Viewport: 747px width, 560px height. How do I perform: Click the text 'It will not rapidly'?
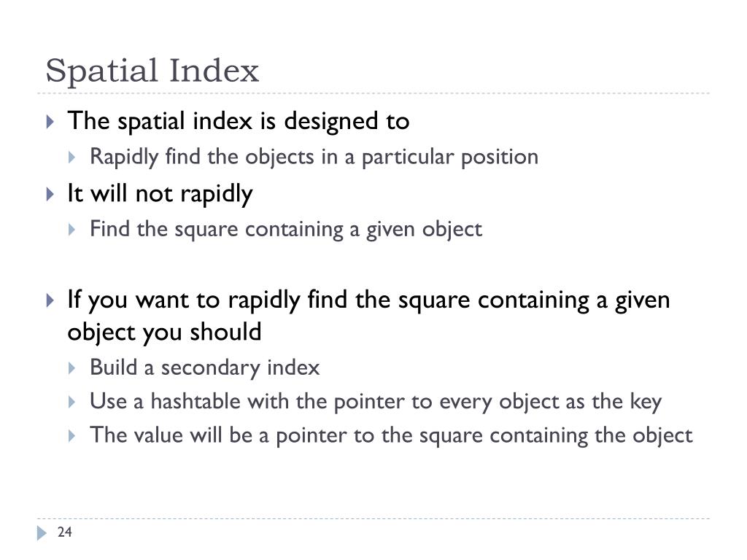(x=160, y=194)
